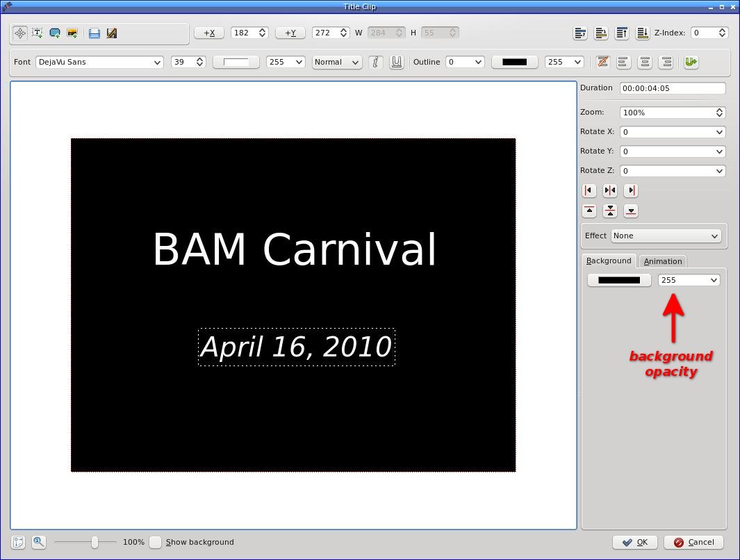Select the BAM Carnival title text
740x560 pixels.
(295, 249)
